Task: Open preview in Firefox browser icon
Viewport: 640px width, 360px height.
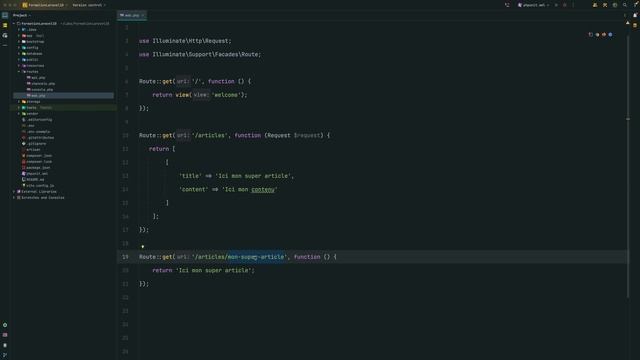Action: pos(604,35)
